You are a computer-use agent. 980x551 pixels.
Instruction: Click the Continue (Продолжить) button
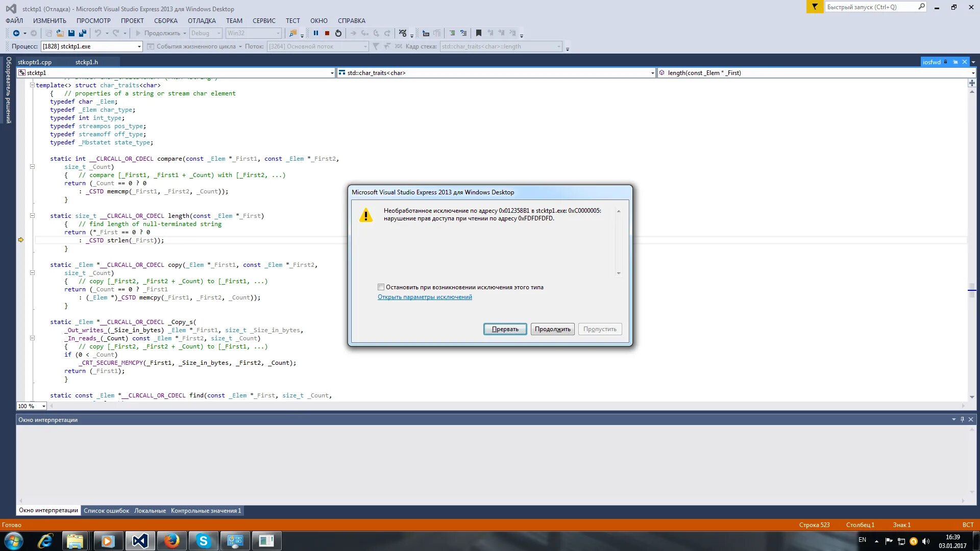click(x=553, y=329)
